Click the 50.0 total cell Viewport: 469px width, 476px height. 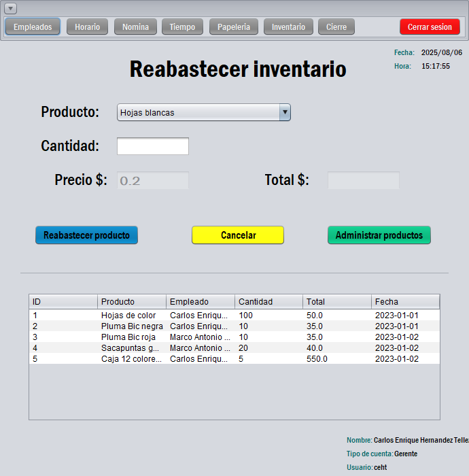pyautogui.click(x=337, y=315)
